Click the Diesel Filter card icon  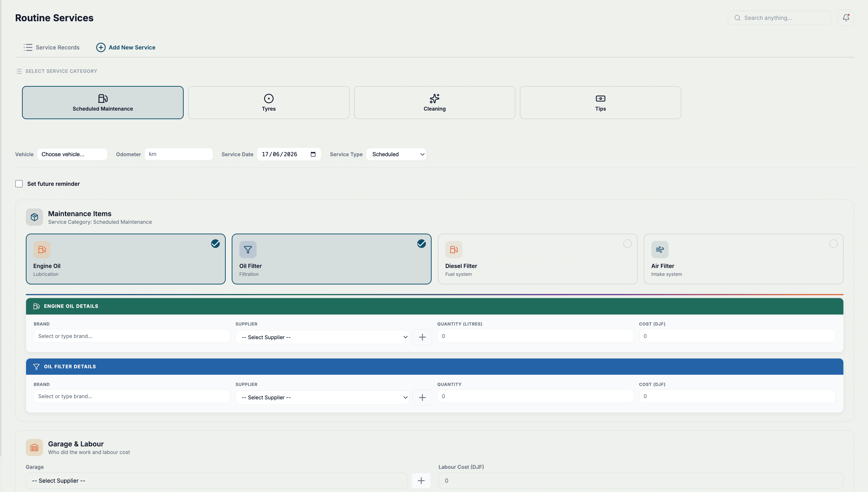[x=453, y=250]
